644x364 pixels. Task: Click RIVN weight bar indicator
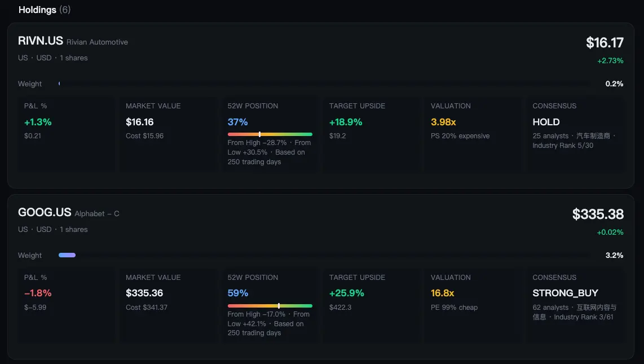[x=60, y=84]
